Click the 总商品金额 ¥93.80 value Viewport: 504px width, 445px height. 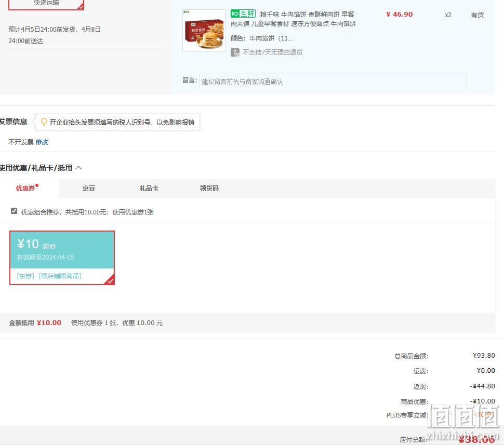pyautogui.click(x=484, y=355)
